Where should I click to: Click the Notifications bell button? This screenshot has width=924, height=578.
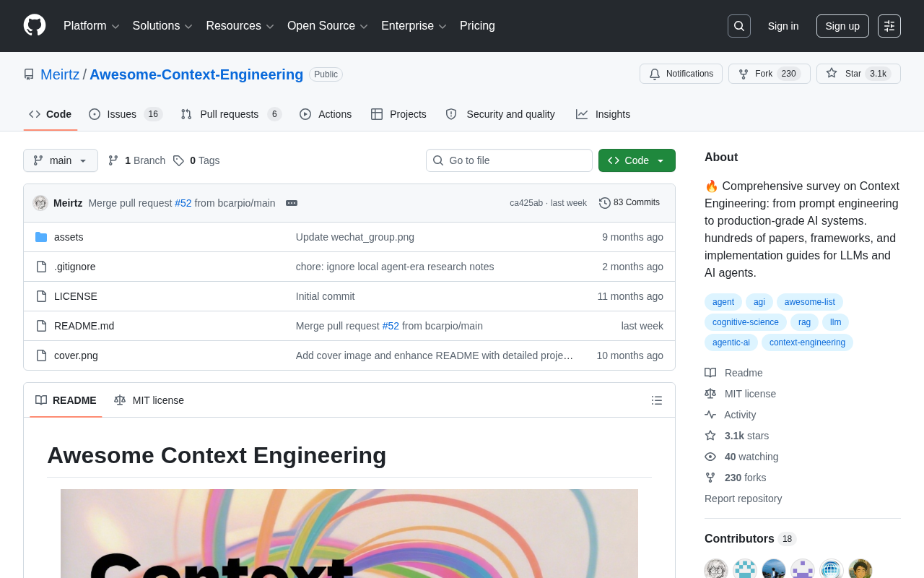(681, 74)
